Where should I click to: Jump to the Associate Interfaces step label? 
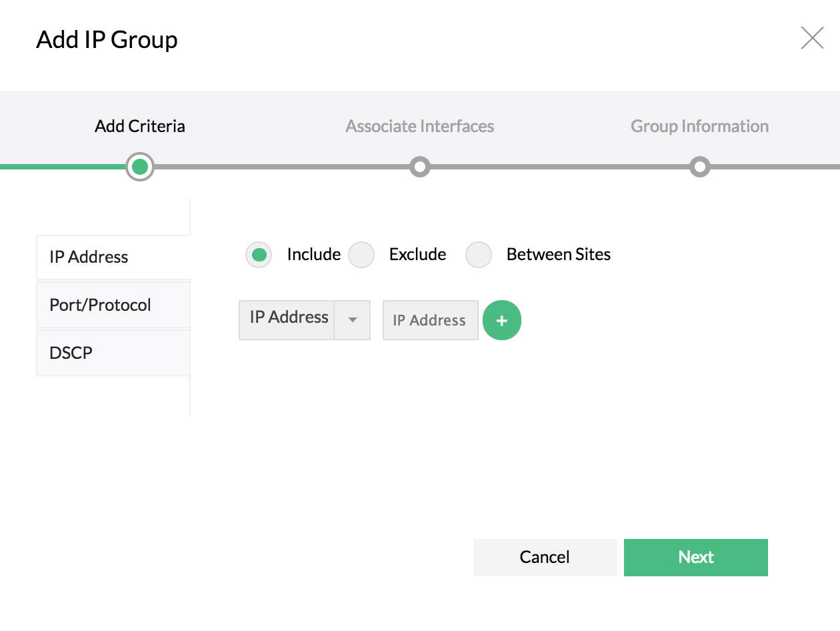click(x=419, y=126)
